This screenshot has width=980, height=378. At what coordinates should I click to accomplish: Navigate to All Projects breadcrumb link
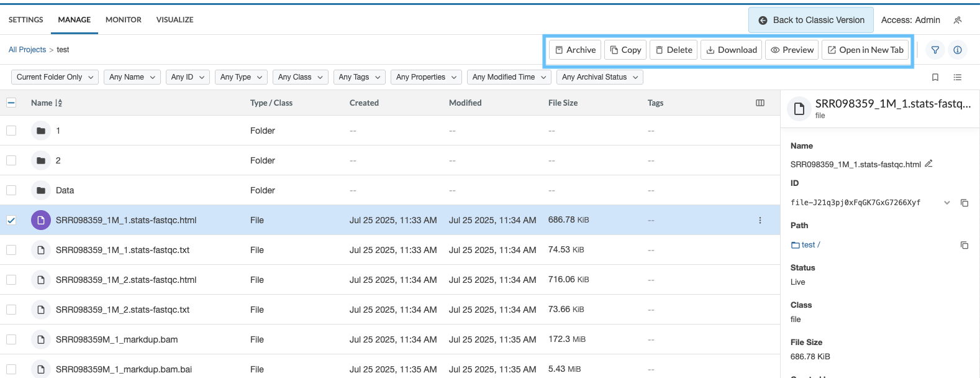point(27,50)
